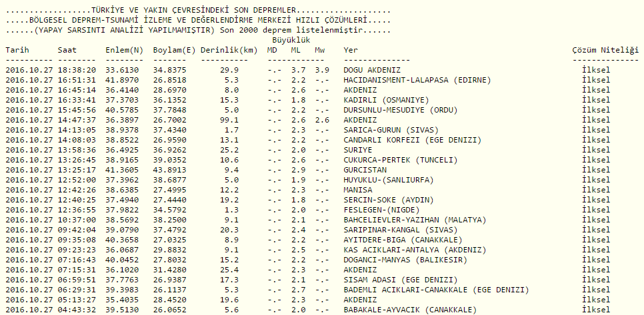The height and width of the screenshot is (315, 644).
Task: Click the Boylam(E) column header
Action: (174, 50)
